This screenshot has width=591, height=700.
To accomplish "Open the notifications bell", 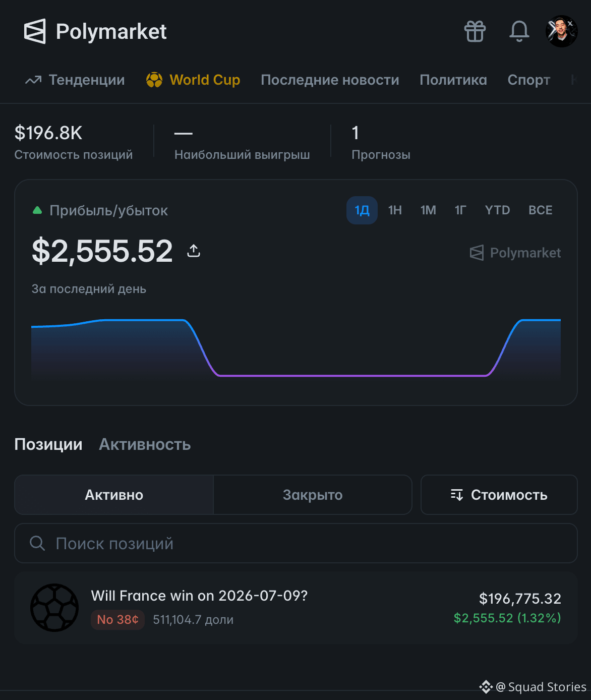I will click(x=519, y=31).
